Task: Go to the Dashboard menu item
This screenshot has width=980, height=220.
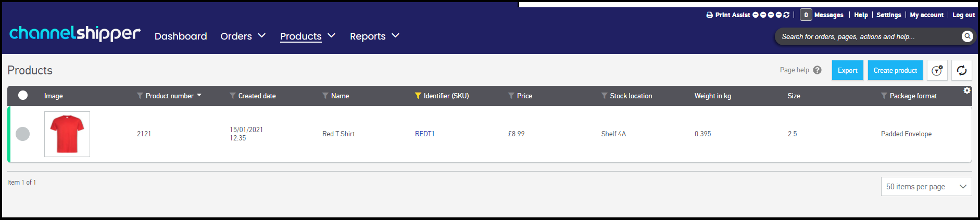Action: (x=181, y=36)
